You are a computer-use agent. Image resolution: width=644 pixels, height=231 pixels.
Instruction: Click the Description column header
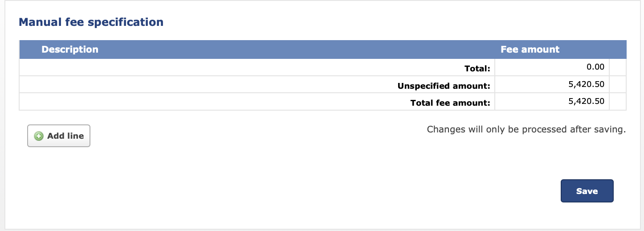70,49
